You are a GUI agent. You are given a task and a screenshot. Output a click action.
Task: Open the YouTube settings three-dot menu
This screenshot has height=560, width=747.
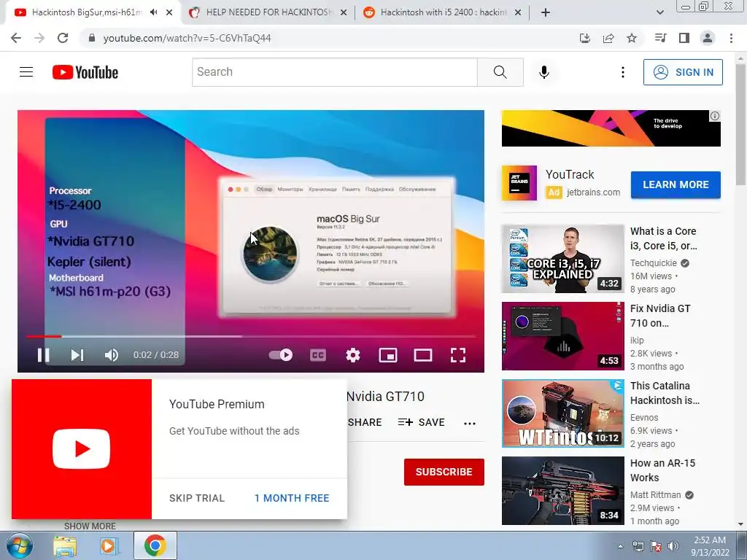coord(623,72)
